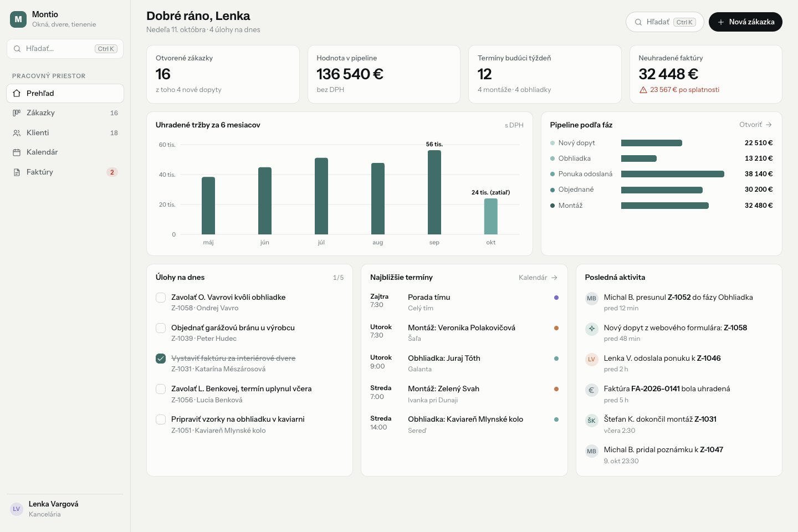Image resolution: width=798 pixels, height=532 pixels.
Task: Click the plus icon in Nová zákazka button
Action: [x=721, y=22]
